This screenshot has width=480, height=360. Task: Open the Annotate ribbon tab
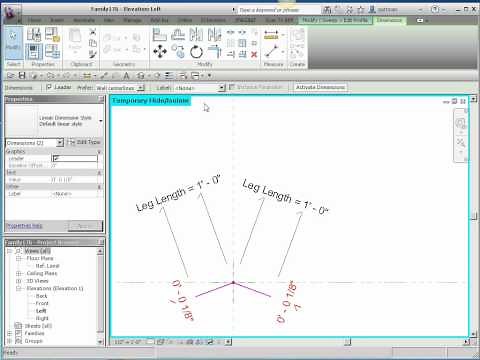click(84, 21)
